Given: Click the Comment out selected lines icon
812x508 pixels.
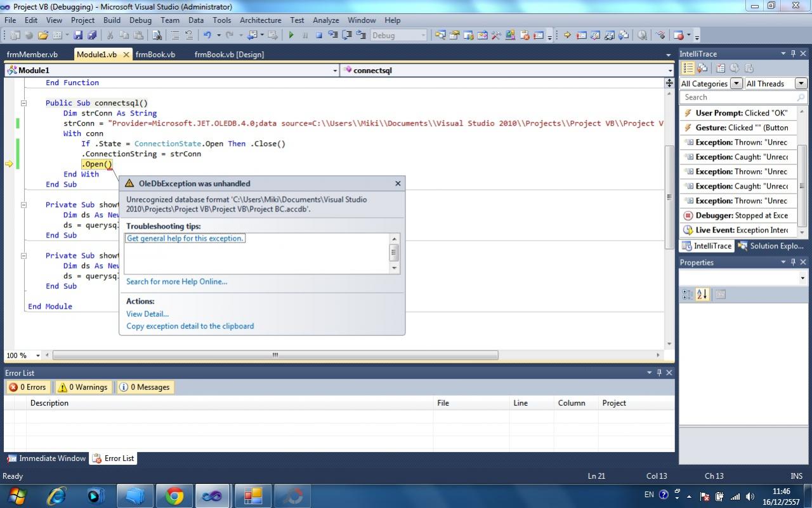Looking at the screenshot, I should click(x=175, y=36).
